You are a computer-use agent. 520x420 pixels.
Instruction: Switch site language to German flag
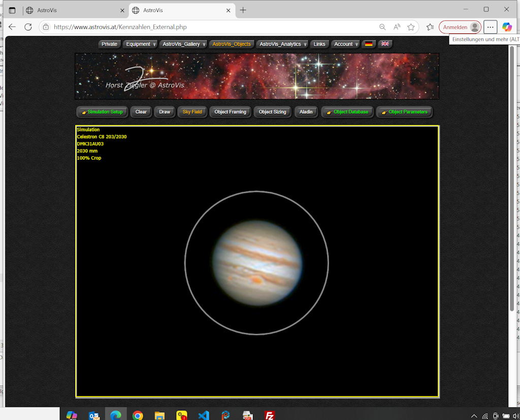tap(369, 44)
